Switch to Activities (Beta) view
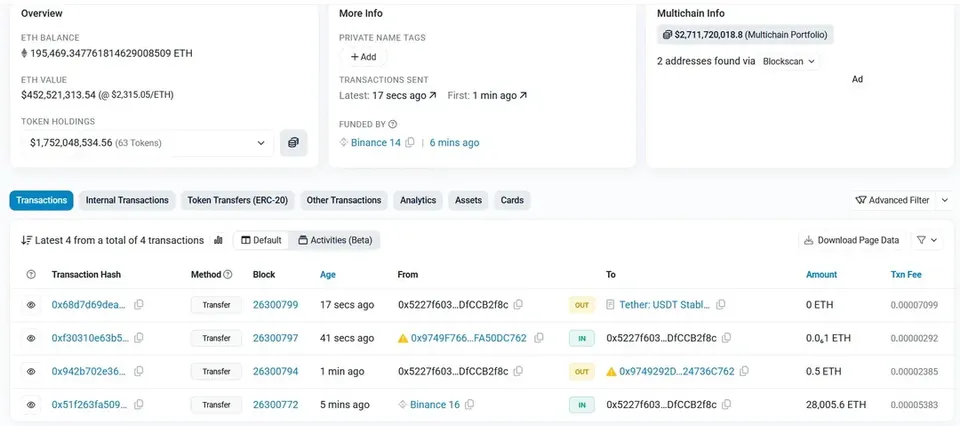 (x=335, y=241)
